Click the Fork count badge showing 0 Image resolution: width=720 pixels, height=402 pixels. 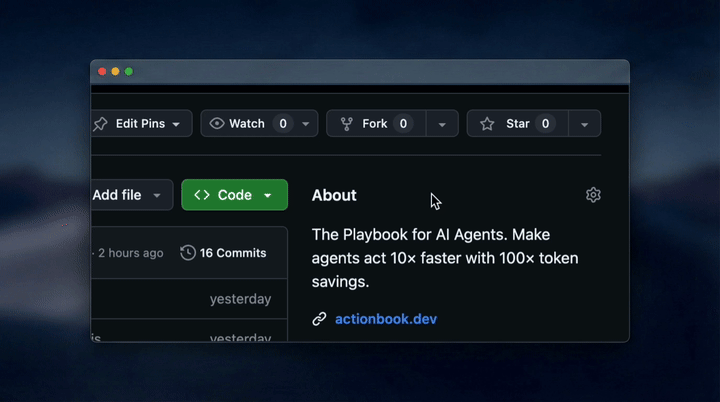403,124
